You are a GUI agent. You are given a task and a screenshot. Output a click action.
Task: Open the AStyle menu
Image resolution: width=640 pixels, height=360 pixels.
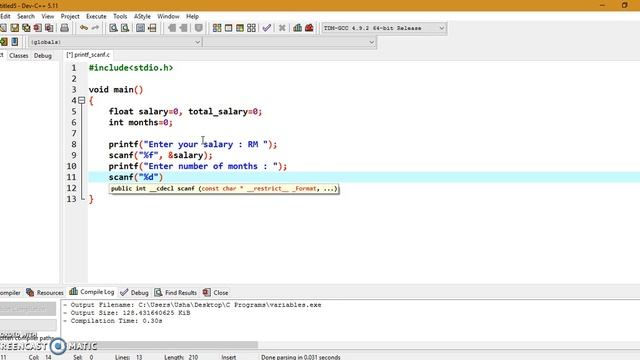(x=142, y=16)
